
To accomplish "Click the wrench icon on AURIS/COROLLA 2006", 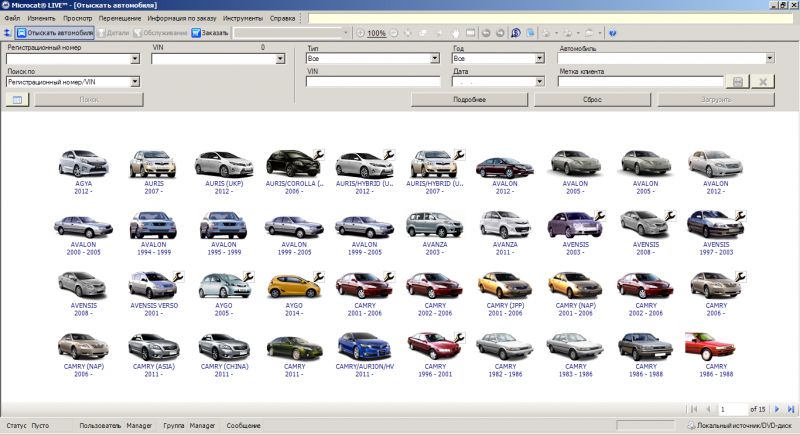I will pos(318,155).
